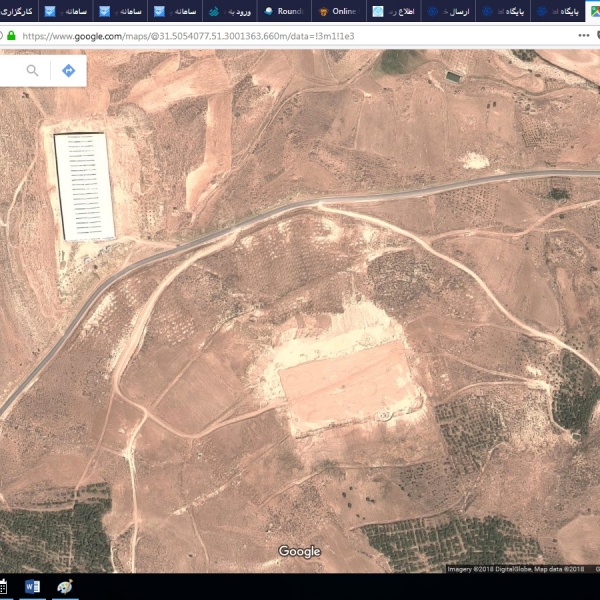Screen dimensions: 600x600
Task: Open directions with the blue arrow icon
Action: pyautogui.click(x=68, y=70)
